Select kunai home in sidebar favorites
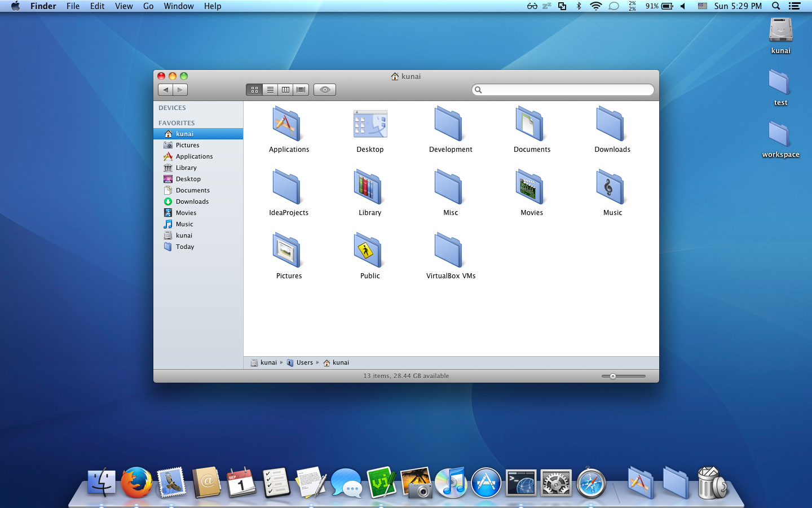Viewport: 812px width, 508px height. [198, 134]
